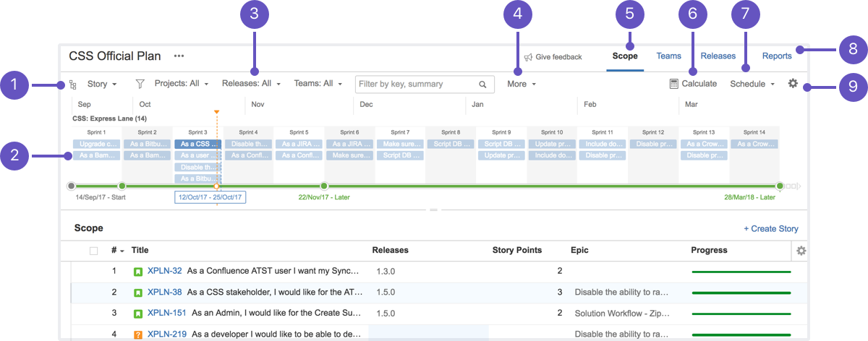868x341 pixels.
Task: Open issue XPLN-151 link
Action: point(167,313)
